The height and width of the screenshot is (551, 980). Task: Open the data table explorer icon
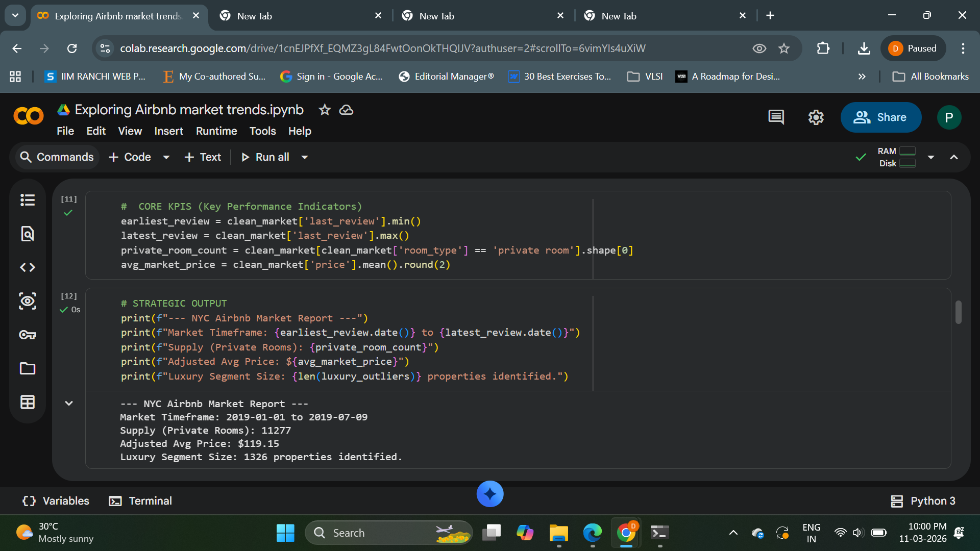(x=28, y=402)
